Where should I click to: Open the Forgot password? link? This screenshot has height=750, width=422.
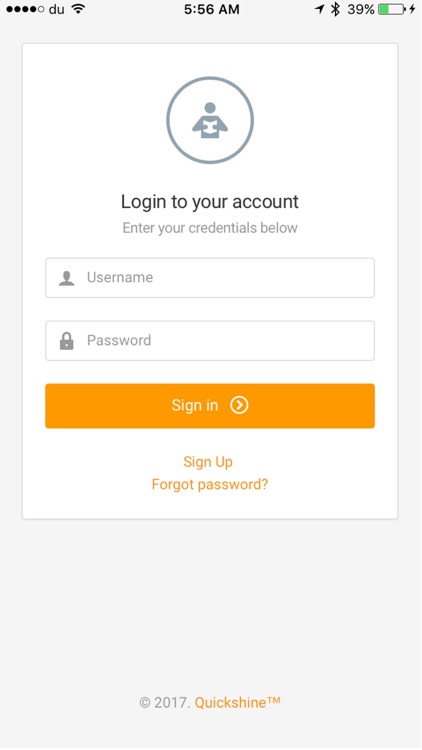[x=210, y=485]
